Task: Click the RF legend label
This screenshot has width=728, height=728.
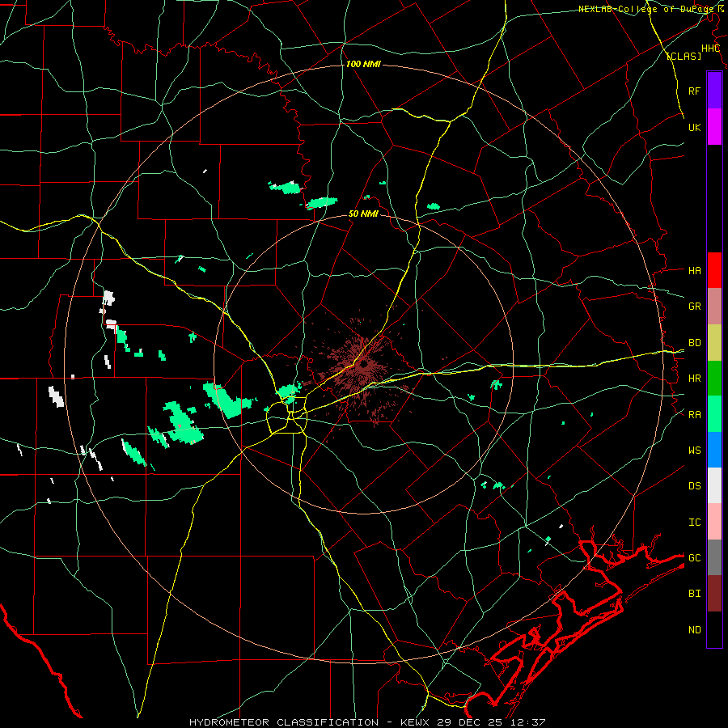Action: tap(694, 91)
